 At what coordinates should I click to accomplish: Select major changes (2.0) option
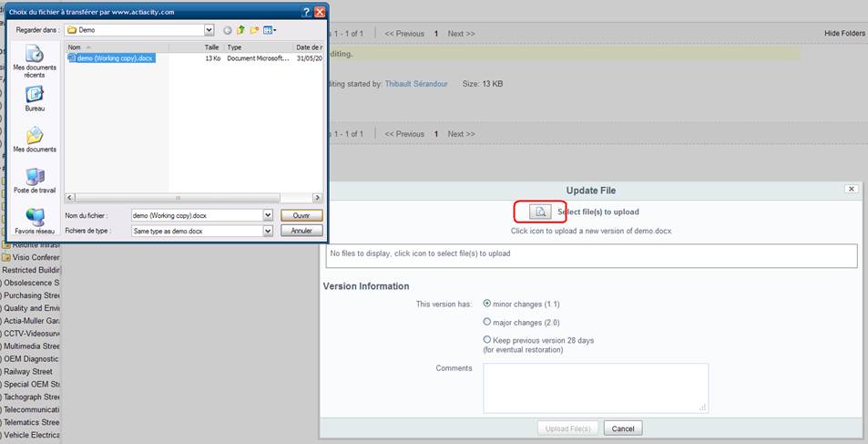coord(487,322)
